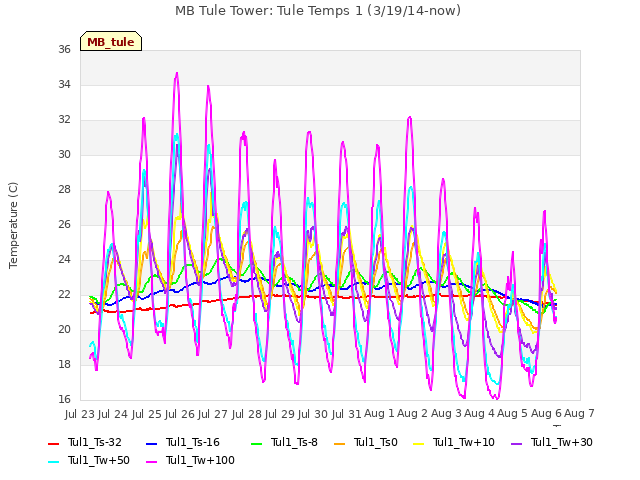The image size is (640, 480).
Task: Click the red Tul1_Ts-32 legend swatch
Action: point(53,444)
